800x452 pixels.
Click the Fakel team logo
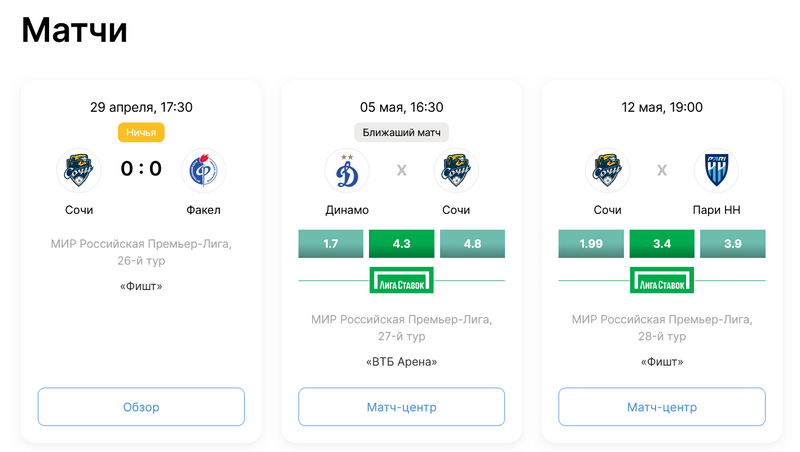click(x=203, y=170)
